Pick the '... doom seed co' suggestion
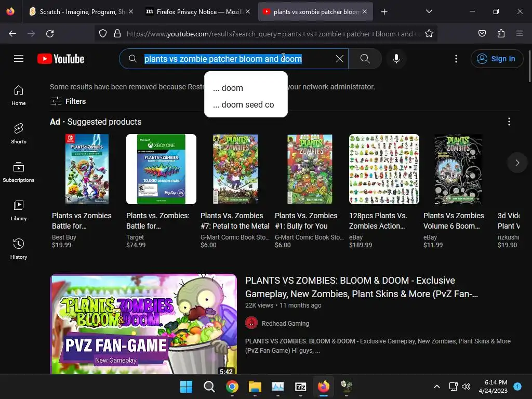This screenshot has height=399, width=532. point(246,104)
